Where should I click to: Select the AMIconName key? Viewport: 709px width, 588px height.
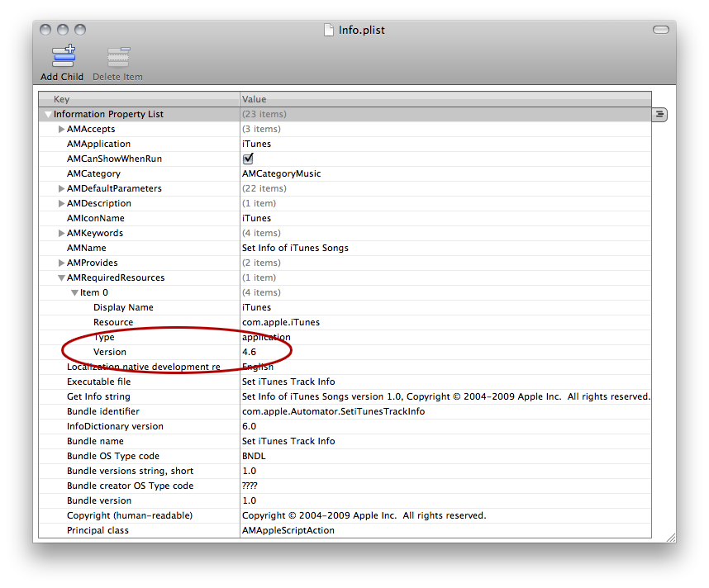[95, 218]
